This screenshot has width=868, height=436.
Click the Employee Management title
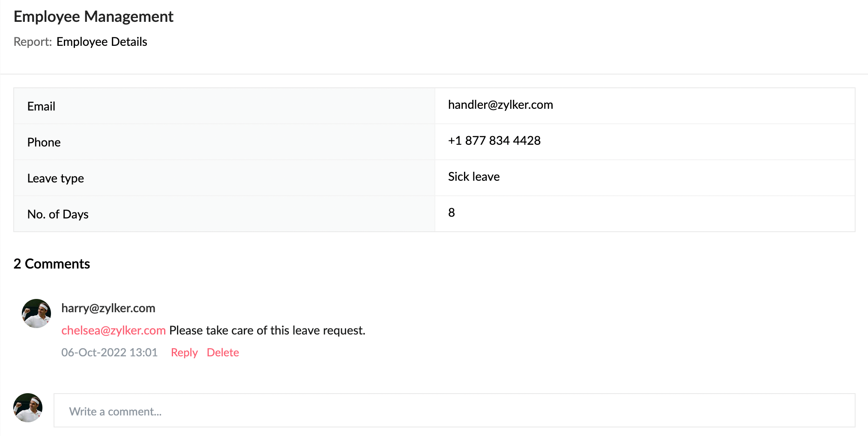click(93, 17)
